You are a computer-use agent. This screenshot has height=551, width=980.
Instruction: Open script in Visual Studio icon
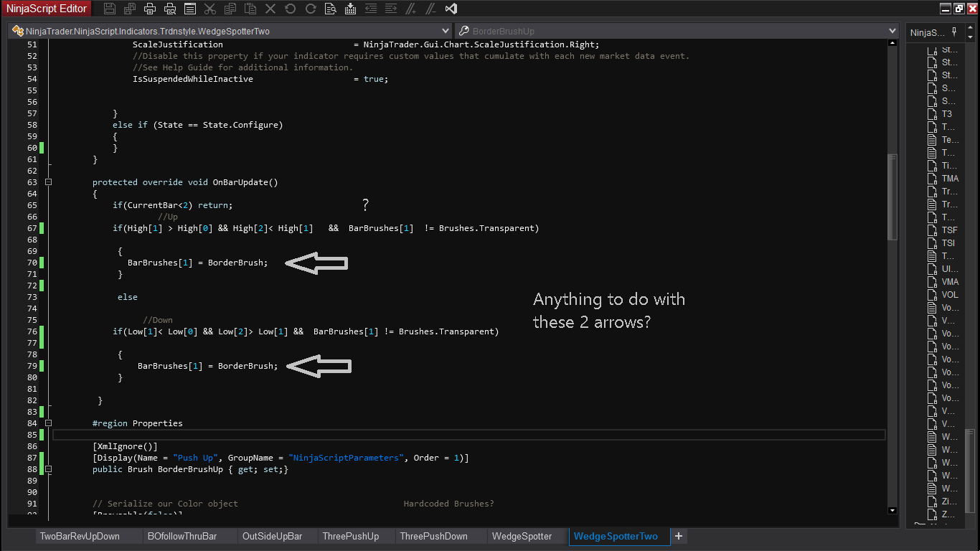pyautogui.click(x=451, y=9)
